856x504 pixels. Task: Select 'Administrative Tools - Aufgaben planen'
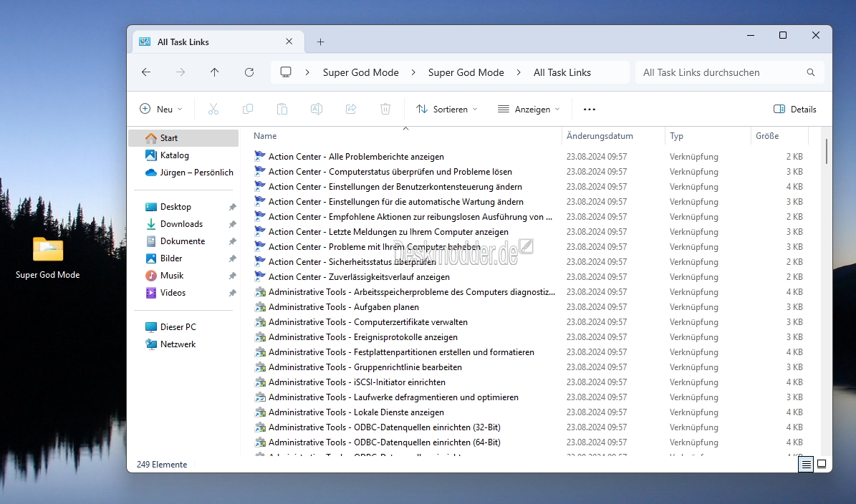(343, 307)
